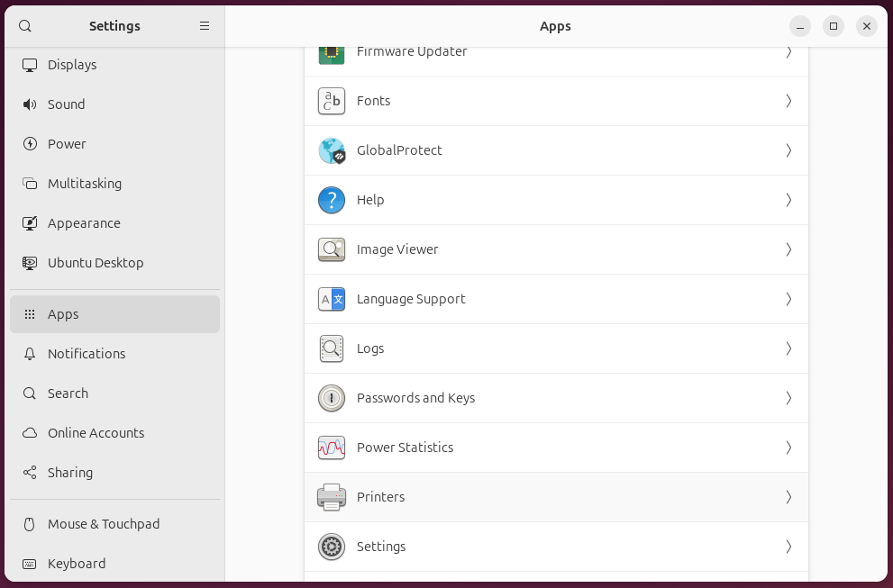Maximize the Settings window
The height and width of the screenshot is (588, 893).
[834, 26]
